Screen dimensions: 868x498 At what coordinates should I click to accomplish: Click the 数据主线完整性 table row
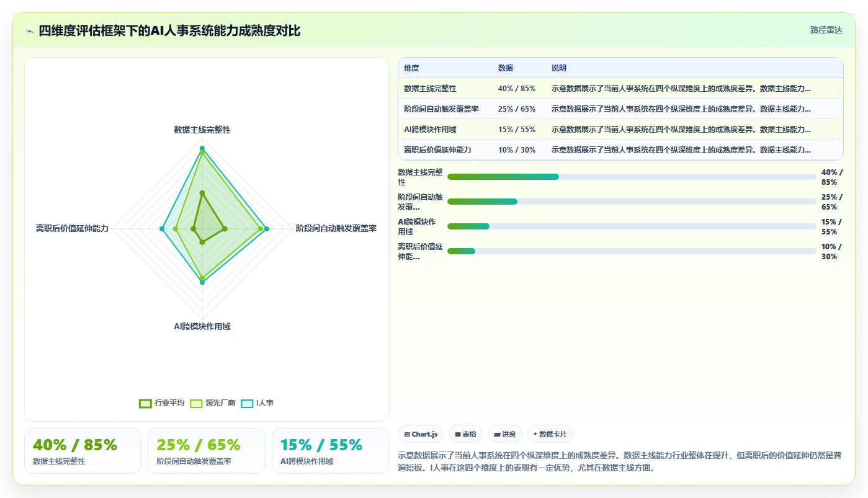620,89
